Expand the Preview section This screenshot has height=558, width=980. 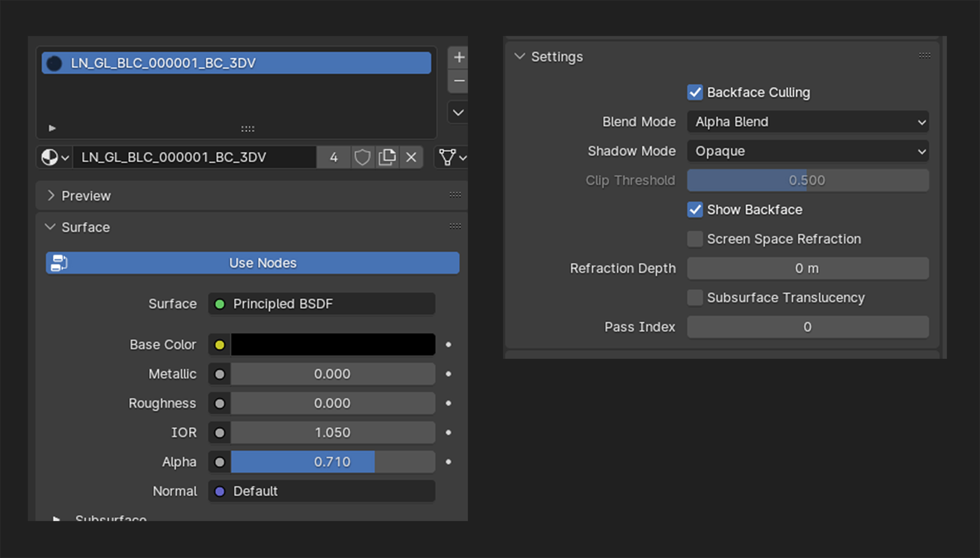pos(86,195)
